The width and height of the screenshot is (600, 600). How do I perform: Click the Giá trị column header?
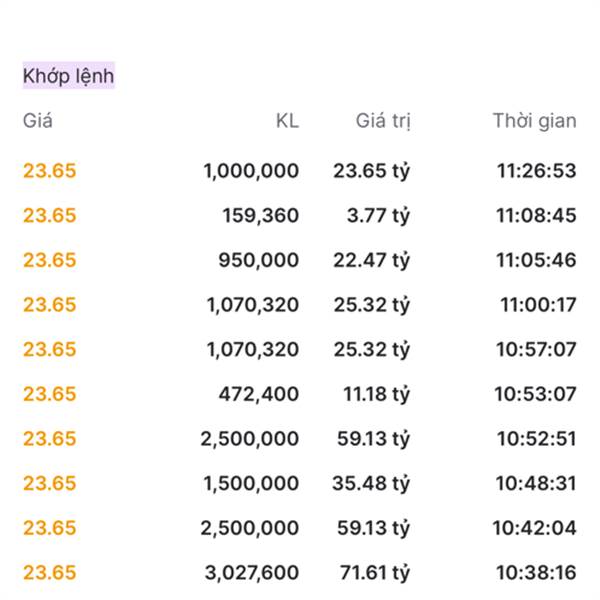pos(383,121)
